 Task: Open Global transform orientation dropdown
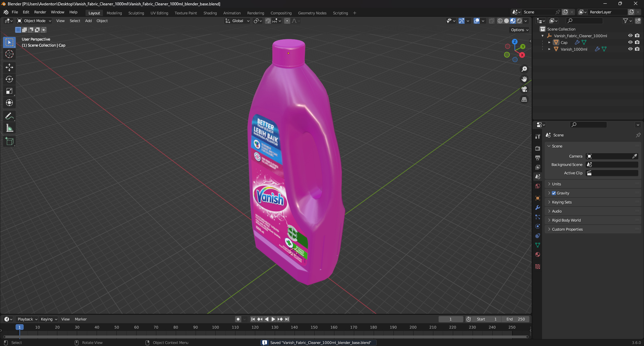[x=237, y=21]
